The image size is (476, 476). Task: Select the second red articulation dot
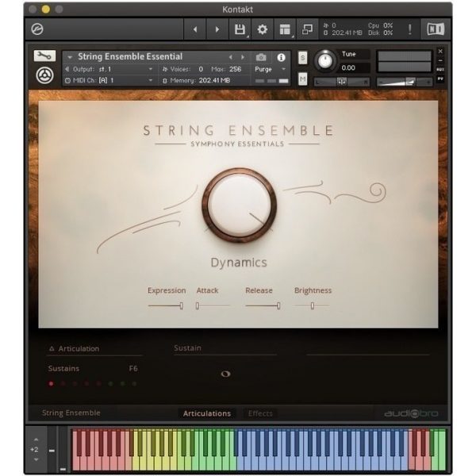point(63,384)
